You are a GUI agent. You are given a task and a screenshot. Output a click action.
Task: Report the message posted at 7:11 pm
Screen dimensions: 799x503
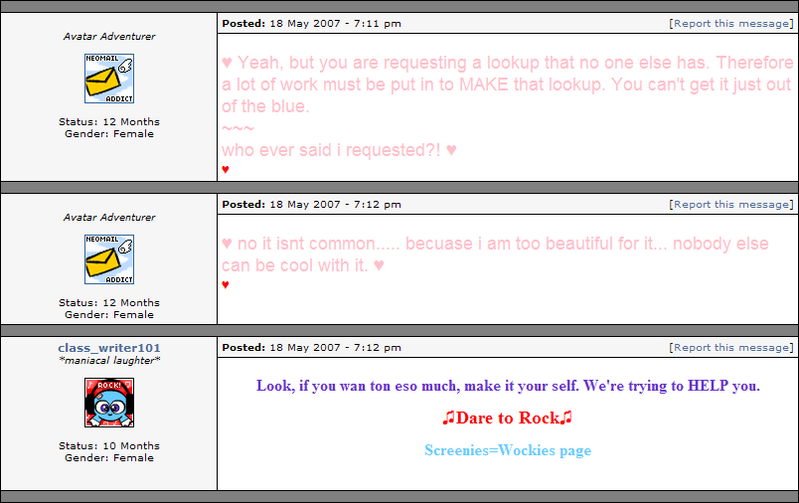pyautogui.click(x=731, y=23)
